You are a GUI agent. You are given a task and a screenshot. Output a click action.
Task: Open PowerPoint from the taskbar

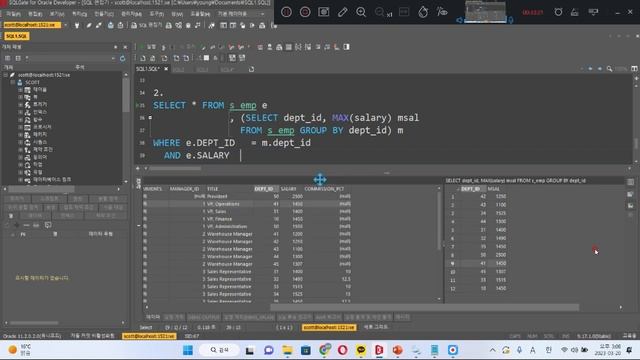click(398, 350)
